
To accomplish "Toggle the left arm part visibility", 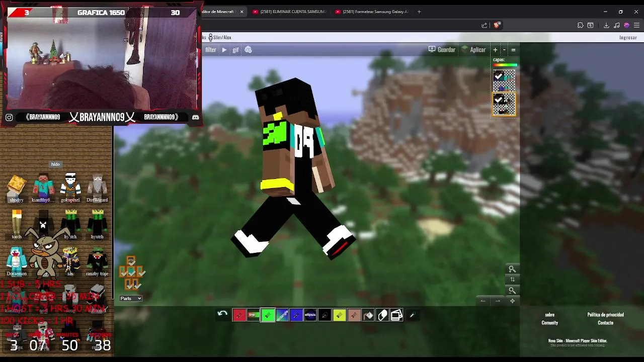I will coord(123,272).
